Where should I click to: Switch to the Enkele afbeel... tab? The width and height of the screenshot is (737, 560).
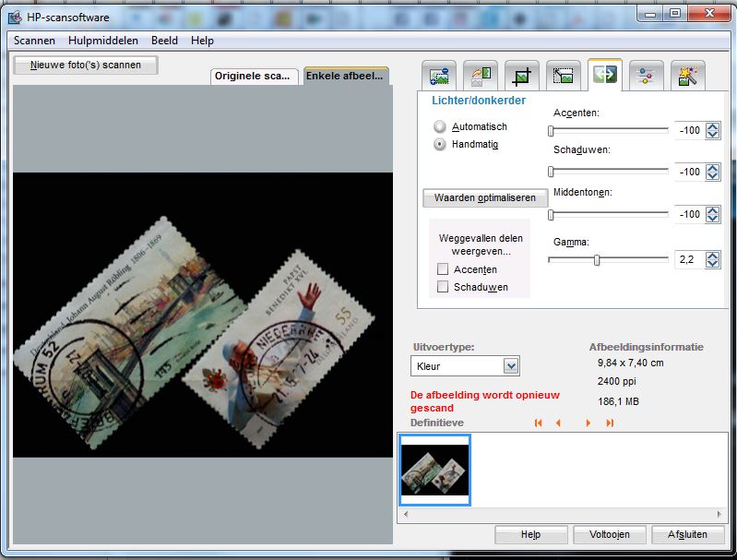346,76
